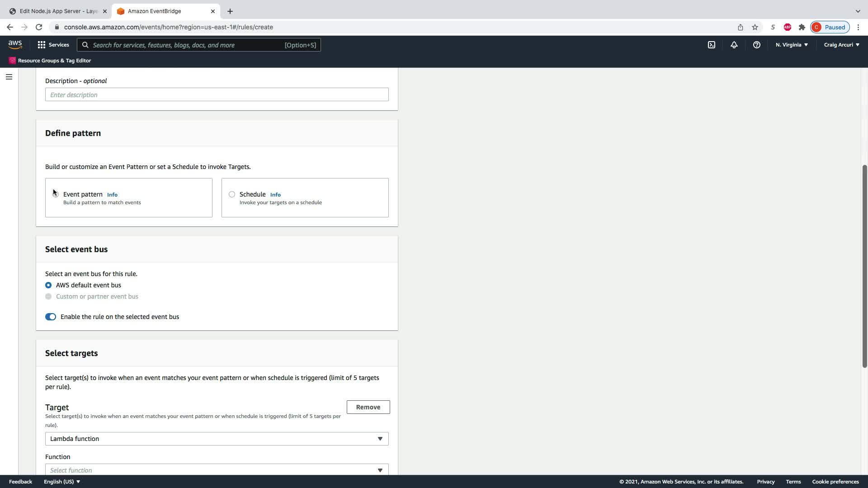Viewport: 868px width, 488px height.
Task: Select the Schedule radio option
Action: click(x=232, y=194)
